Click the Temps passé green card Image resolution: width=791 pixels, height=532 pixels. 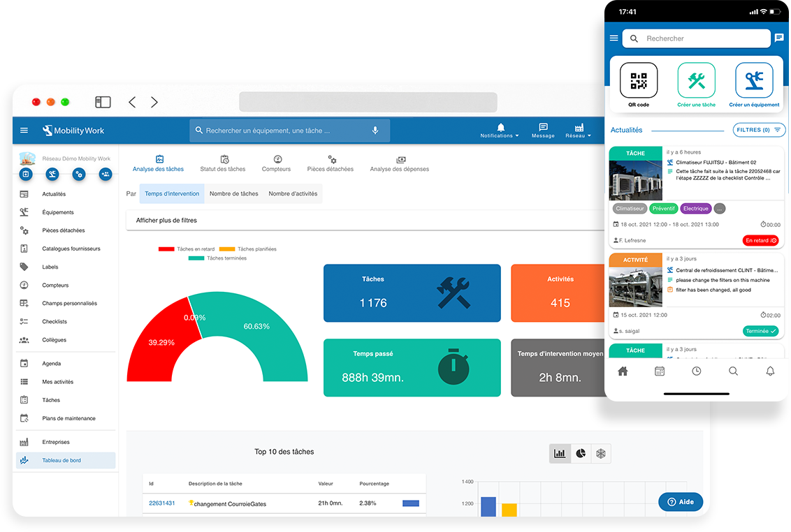click(x=412, y=368)
